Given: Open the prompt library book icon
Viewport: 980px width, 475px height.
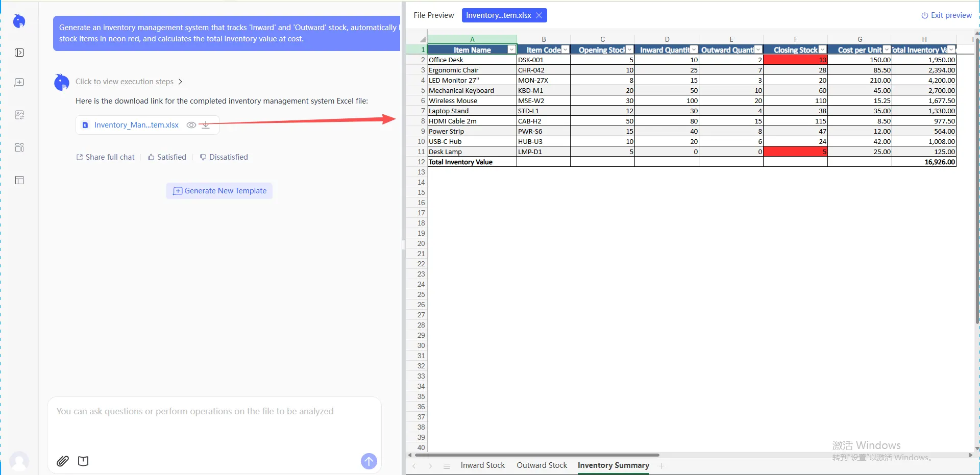Looking at the screenshot, I should tap(83, 461).
